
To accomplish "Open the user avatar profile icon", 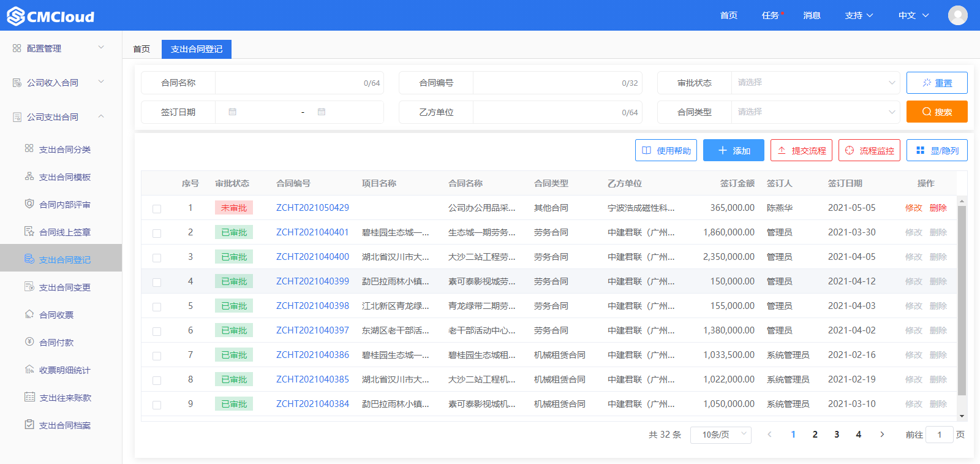I will pyautogui.click(x=958, y=15).
